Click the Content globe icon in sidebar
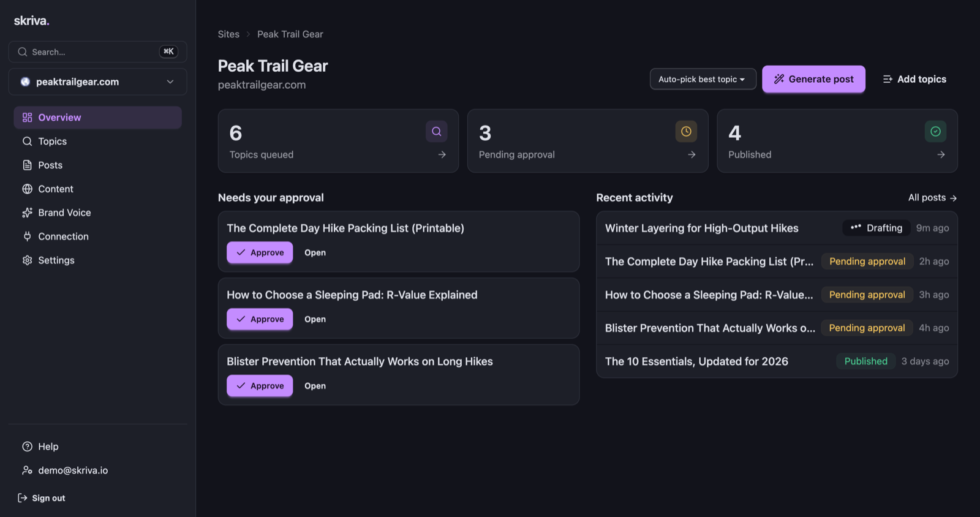The width and height of the screenshot is (980, 517). coord(27,189)
